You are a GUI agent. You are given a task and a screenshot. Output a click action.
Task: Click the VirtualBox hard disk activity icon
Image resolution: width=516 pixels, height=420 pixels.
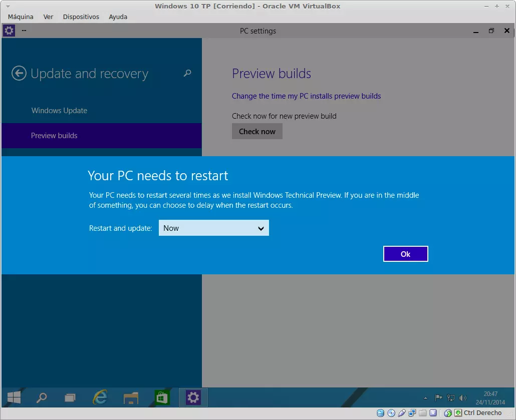381,413
